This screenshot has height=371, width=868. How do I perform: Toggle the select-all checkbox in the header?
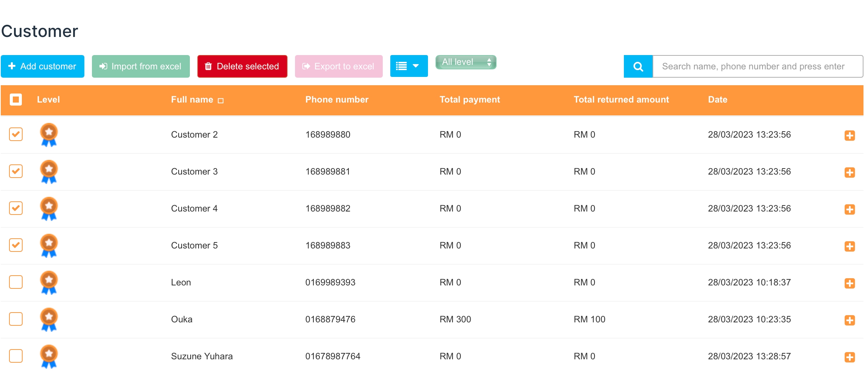click(16, 100)
